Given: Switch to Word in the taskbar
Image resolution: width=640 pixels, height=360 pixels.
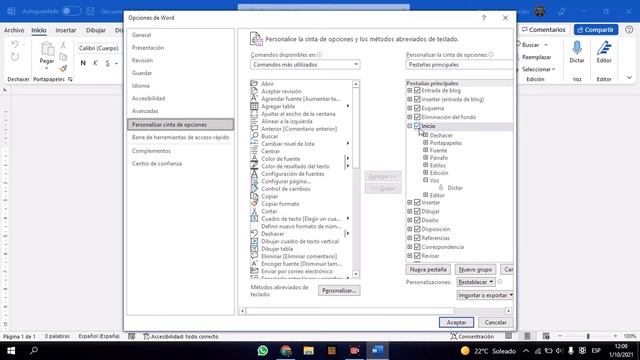Looking at the screenshot, I should tap(377, 351).
